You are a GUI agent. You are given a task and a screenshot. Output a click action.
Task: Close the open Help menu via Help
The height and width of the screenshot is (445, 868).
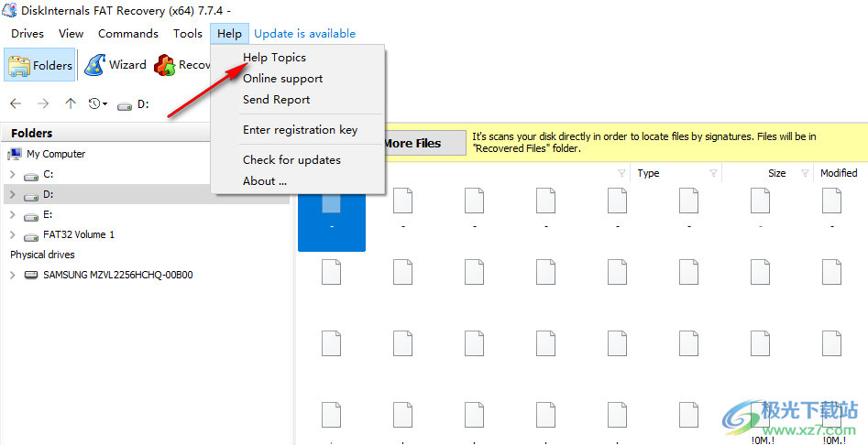point(230,34)
